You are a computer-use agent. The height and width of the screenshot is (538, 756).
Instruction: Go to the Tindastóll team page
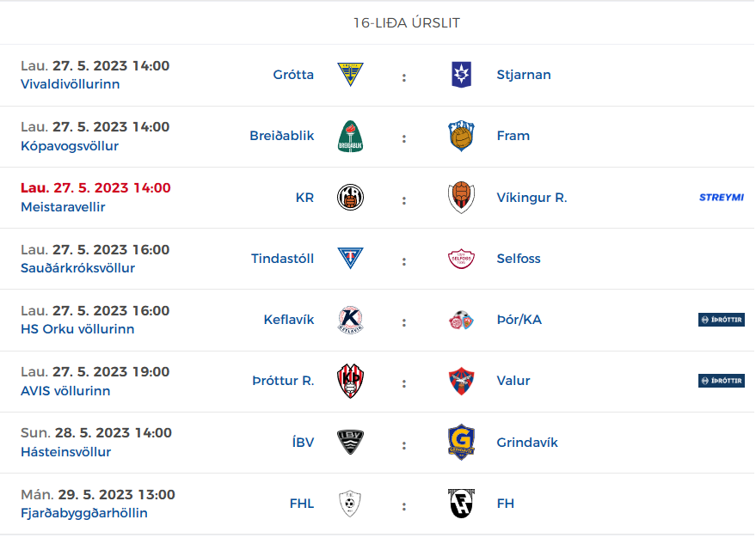(x=283, y=259)
